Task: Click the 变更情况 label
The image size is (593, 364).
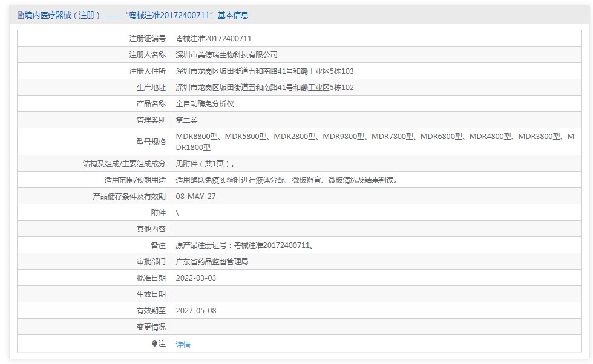Action: click(x=151, y=327)
